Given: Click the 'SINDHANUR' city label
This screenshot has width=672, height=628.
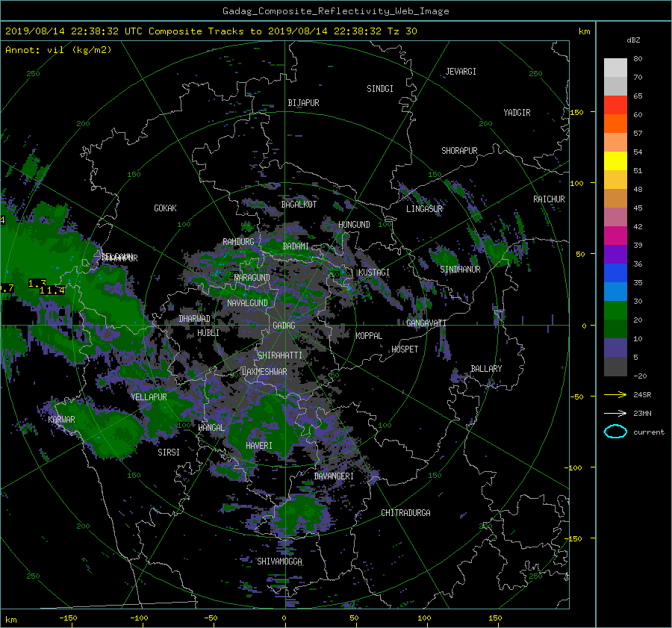Looking at the screenshot, I should tap(460, 270).
